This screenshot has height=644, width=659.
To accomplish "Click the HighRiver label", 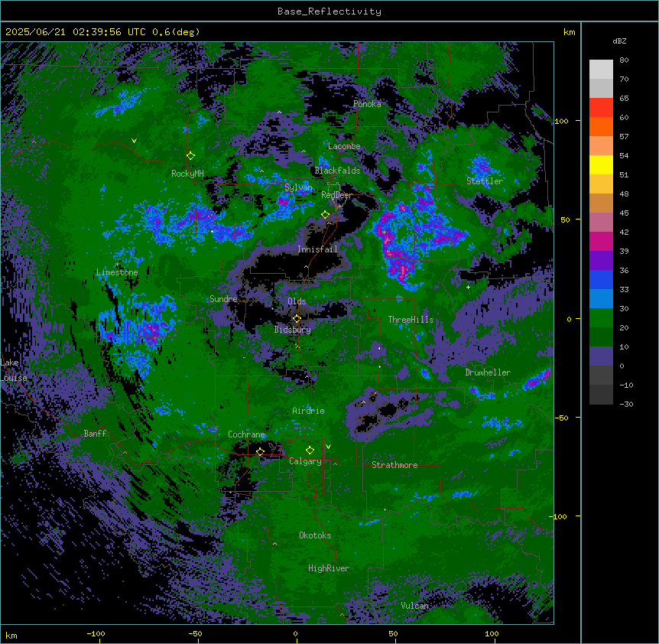I will (x=329, y=568).
